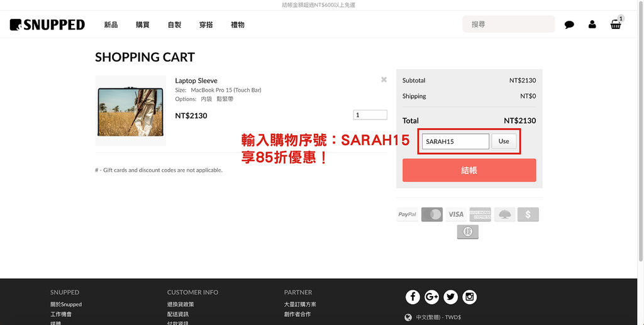Click the quantity field showing 1

coord(370,115)
